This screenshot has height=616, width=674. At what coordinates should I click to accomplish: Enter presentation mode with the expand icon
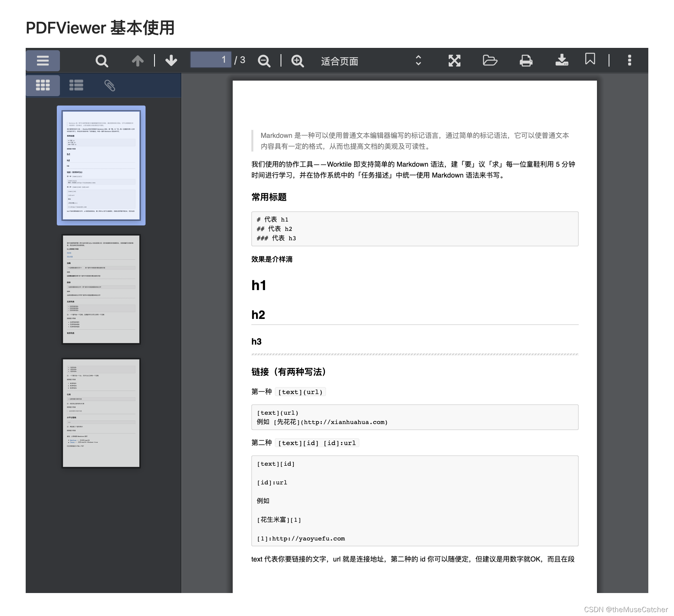(x=454, y=60)
